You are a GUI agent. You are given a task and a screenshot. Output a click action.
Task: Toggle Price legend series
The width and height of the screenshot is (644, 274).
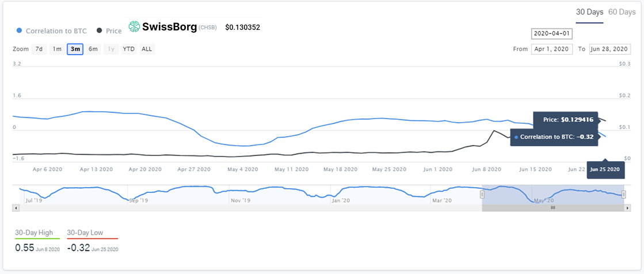pos(109,31)
